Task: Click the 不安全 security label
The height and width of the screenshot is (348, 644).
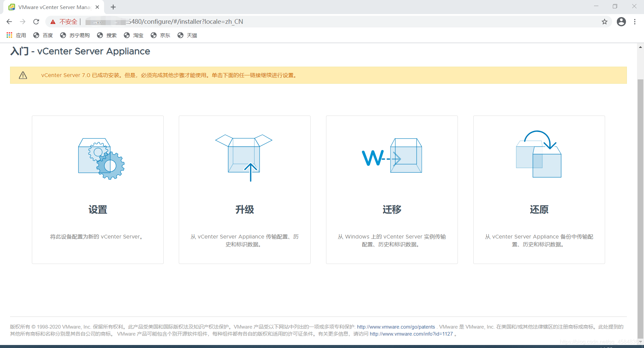Action: pos(68,22)
